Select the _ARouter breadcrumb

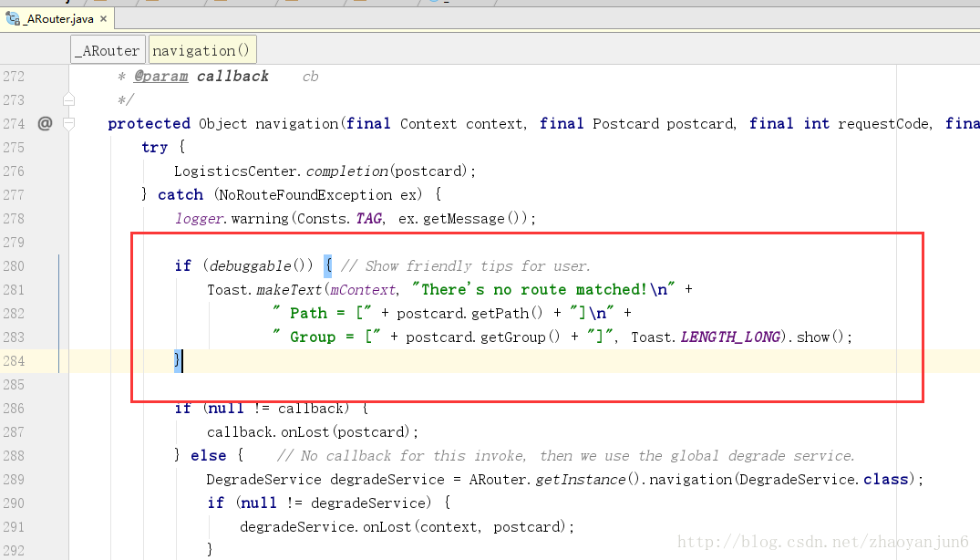(108, 51)
